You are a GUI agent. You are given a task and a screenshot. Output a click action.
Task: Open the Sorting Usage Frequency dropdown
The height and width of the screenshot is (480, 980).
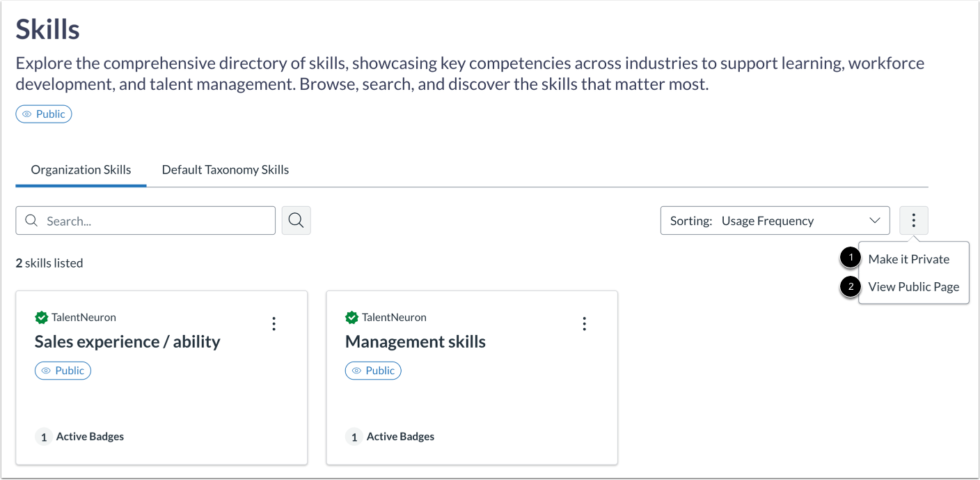tap(774, 221)
